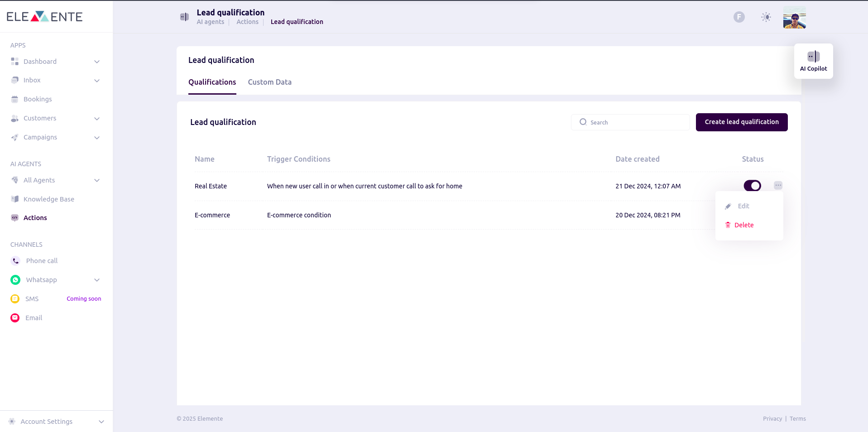
Task: Click the F badge in the header
Action: pyautogui.click(x=739, y=17)
